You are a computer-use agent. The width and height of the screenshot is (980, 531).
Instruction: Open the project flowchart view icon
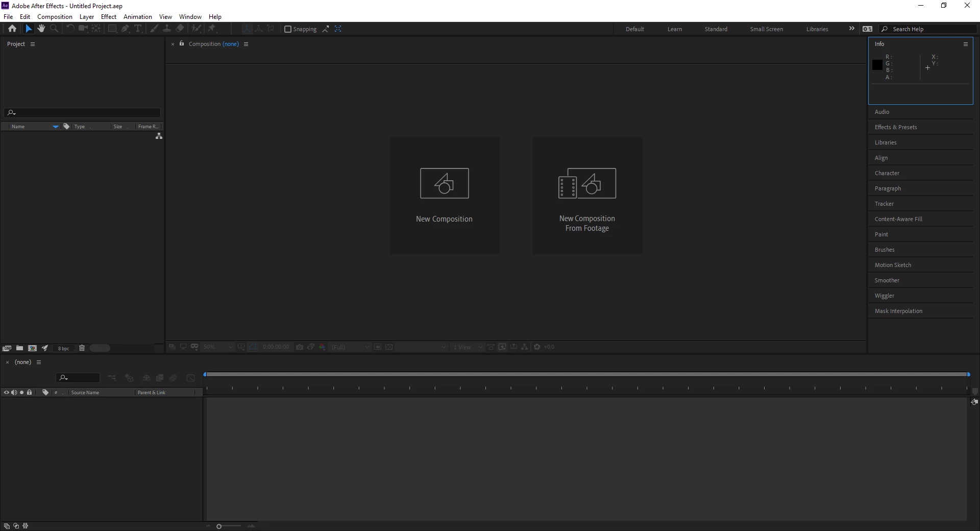pyautogui.click(x=159, y=136)
